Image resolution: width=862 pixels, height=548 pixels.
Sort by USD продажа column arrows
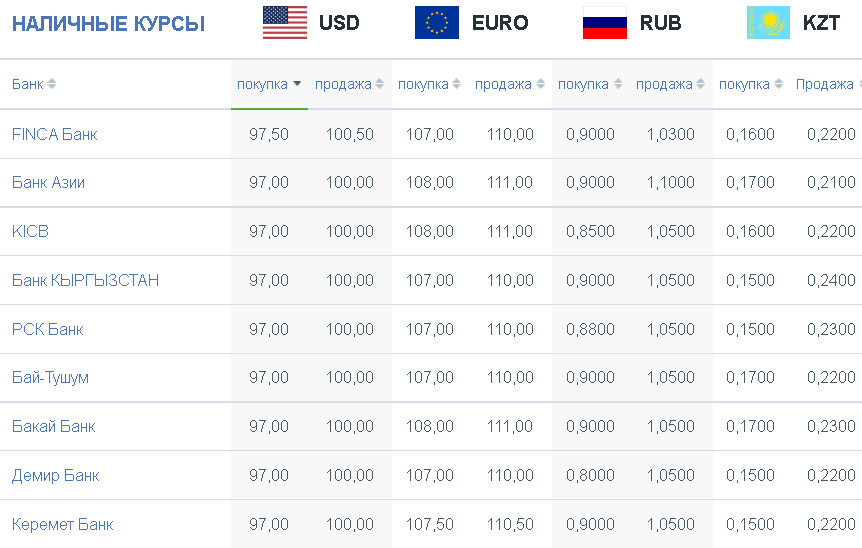pyautogui.click(x=379, y=84)
